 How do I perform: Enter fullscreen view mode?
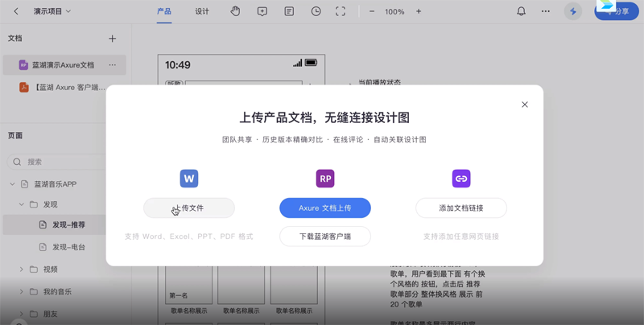[x=341, y=11]
